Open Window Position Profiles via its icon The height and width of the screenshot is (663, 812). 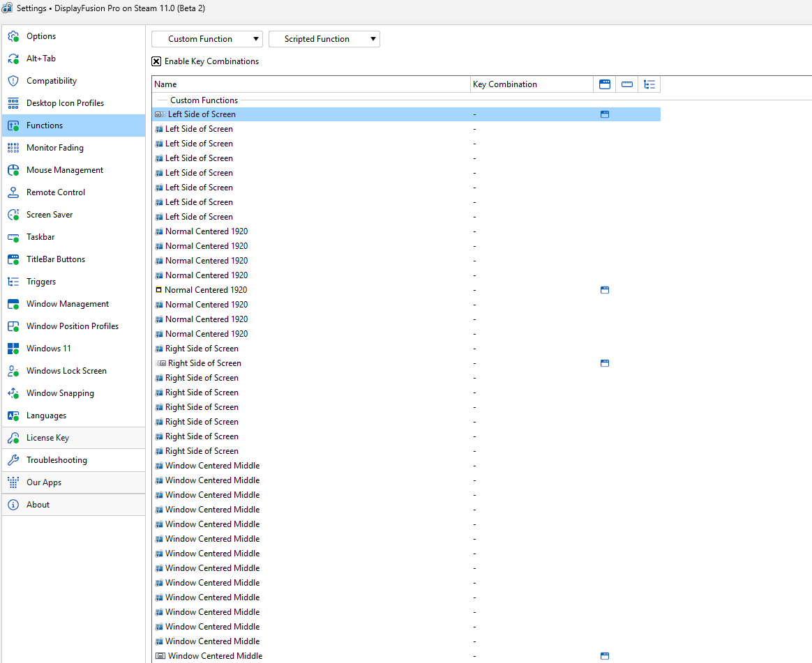[13, 326]
